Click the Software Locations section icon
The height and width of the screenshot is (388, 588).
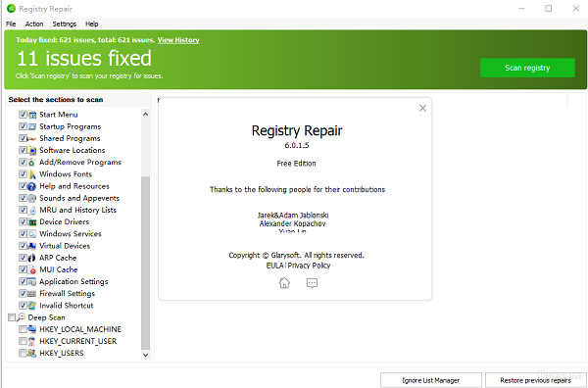32,150
